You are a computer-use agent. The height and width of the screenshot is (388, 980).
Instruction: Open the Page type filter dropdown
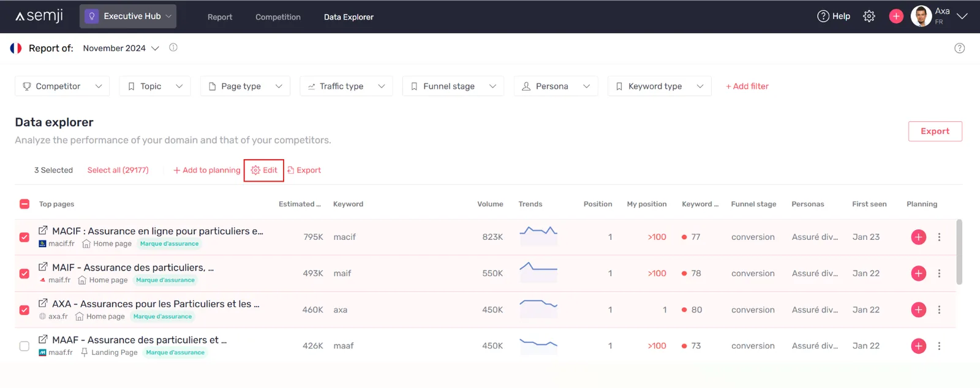click(x=246, y=86)
